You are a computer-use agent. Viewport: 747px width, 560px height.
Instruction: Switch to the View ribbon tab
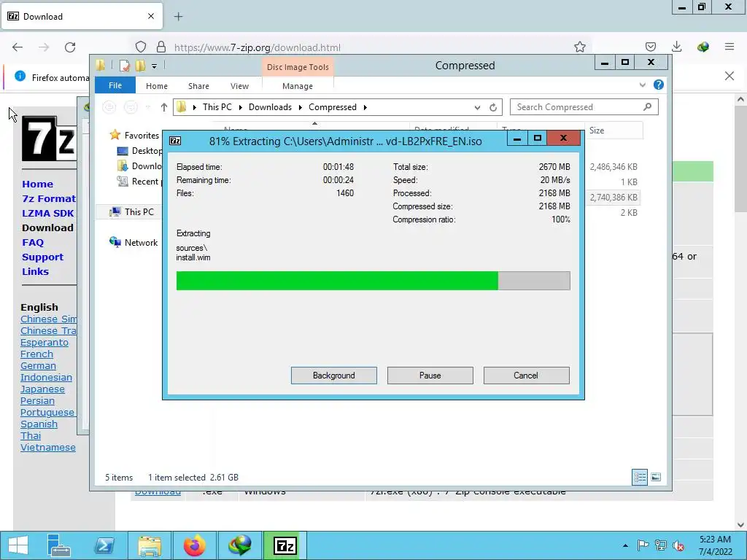[x=239, y=86]
